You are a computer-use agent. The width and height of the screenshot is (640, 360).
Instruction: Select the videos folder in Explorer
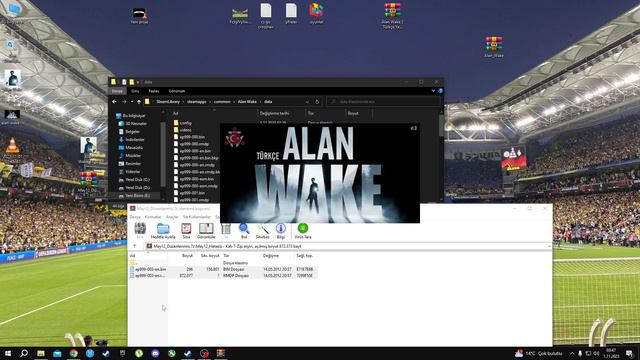pos(182,130)
